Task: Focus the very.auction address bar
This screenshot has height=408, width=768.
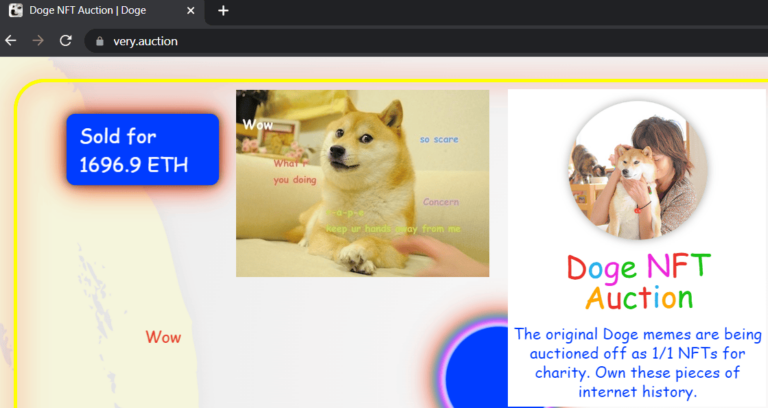Action: (426, 41)
